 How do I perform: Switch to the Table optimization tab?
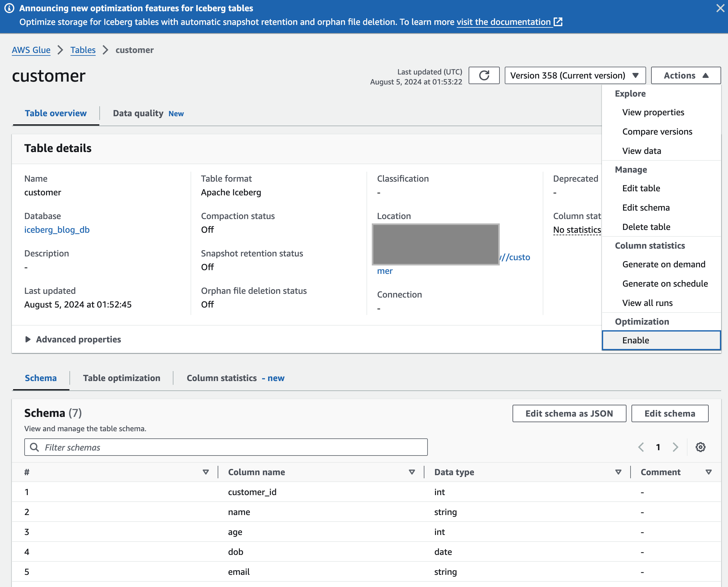click(122, 378)
